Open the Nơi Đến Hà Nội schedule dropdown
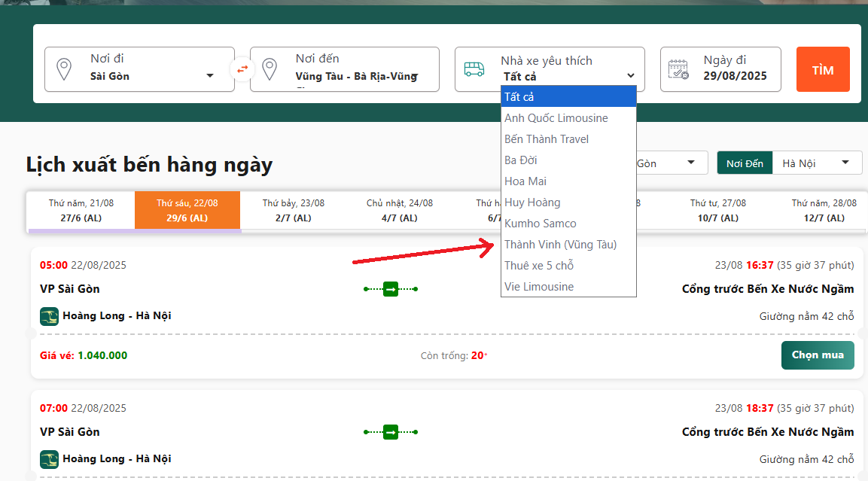This screenshot has width=868, height=481. pyautogui.click(x=817, y=163)
